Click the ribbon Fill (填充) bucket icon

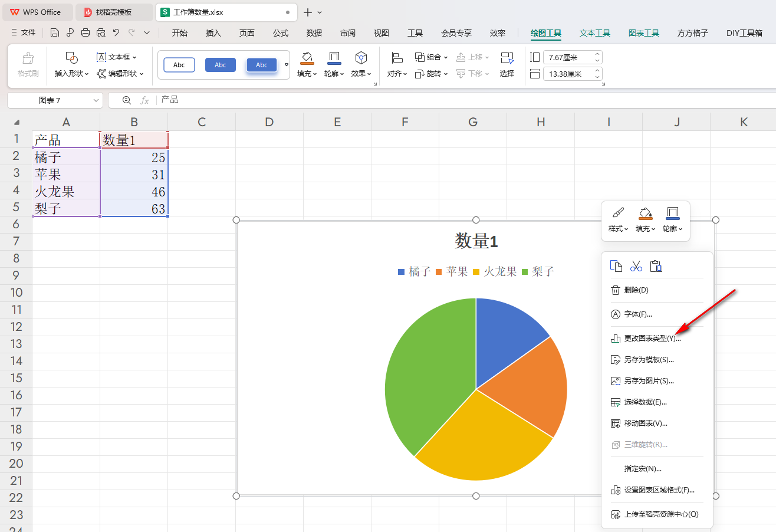pos(307,57)
